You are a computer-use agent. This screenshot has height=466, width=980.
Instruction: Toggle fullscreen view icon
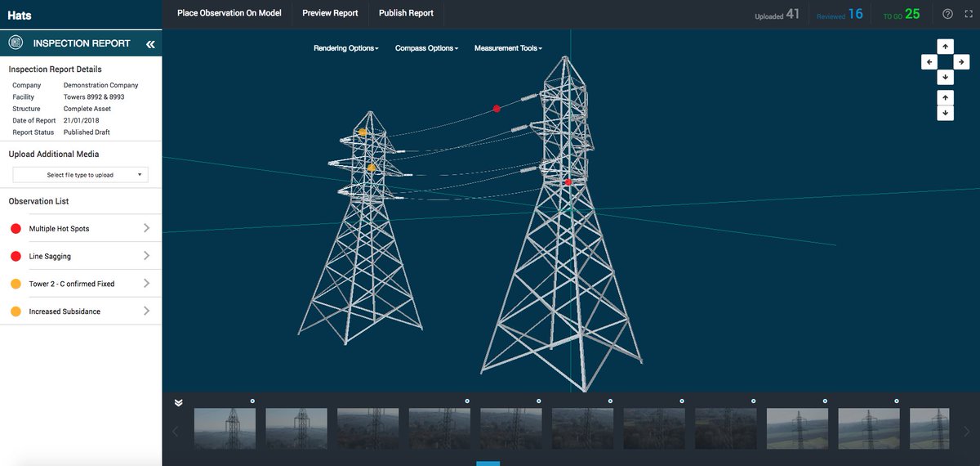tap(967, 14)
